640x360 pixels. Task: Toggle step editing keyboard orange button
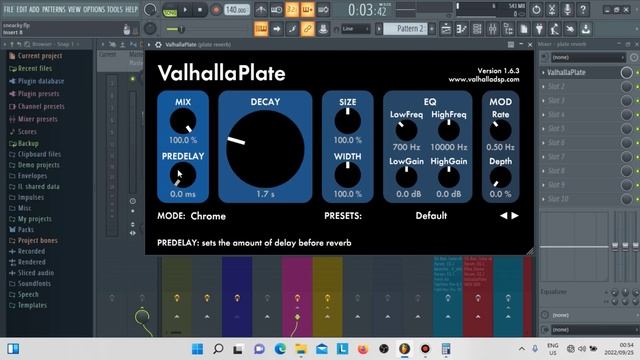[261, 29]
